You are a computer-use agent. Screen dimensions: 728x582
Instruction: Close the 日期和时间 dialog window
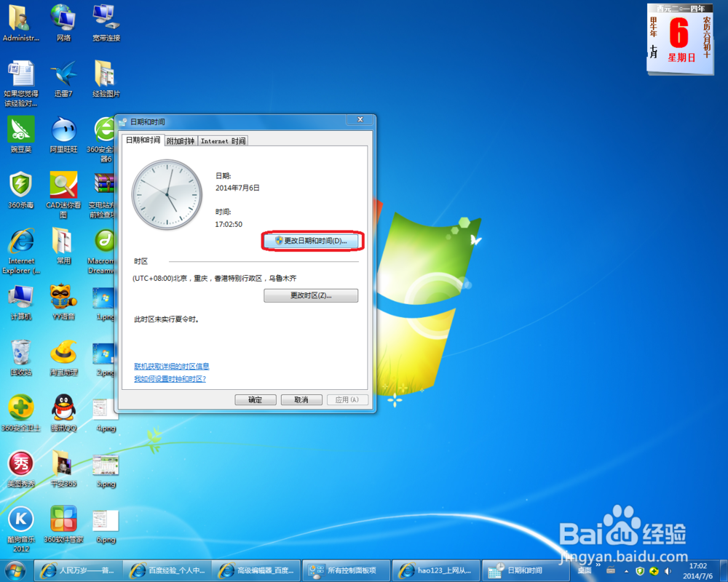pyautogui.click(x=360, y=120)
